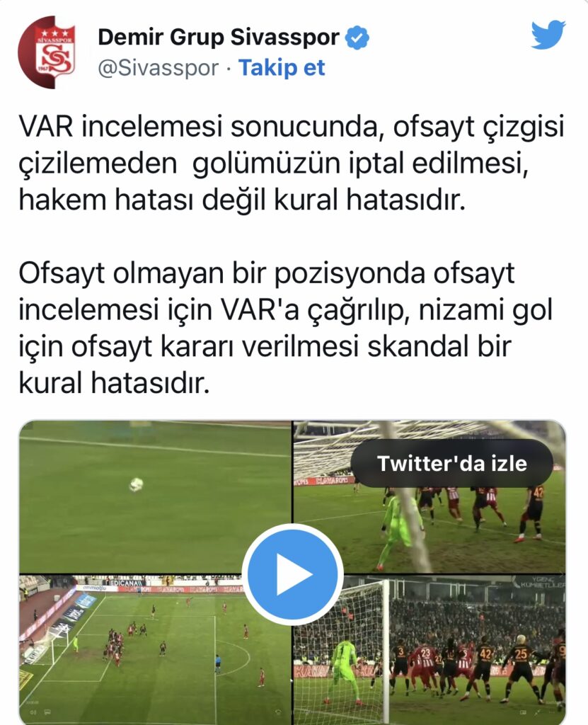The image size is (588, 725).
Task: Click the first tweet paragraph about VAR incelemesi
Action: (292, 164)
